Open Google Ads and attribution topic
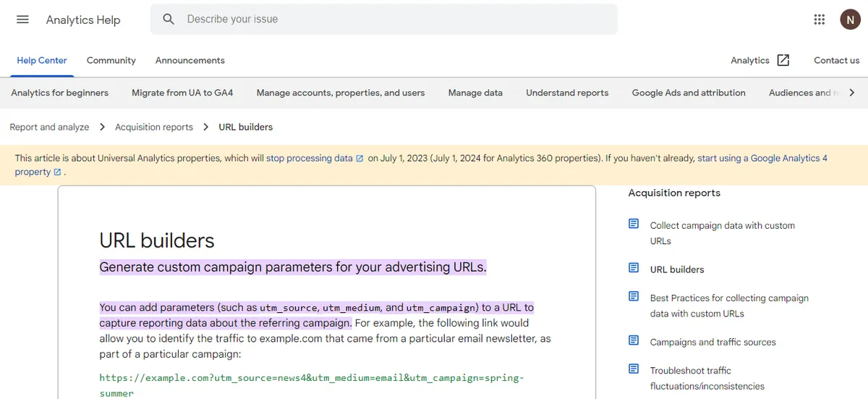Screen dimensions: 868x399 coord(689,93)
